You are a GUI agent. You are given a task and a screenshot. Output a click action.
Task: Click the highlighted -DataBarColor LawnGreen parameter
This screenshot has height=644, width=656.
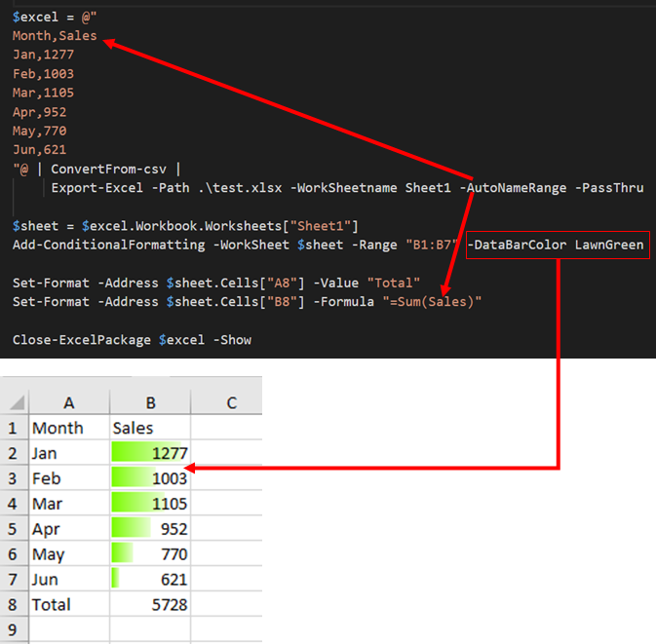557,245
